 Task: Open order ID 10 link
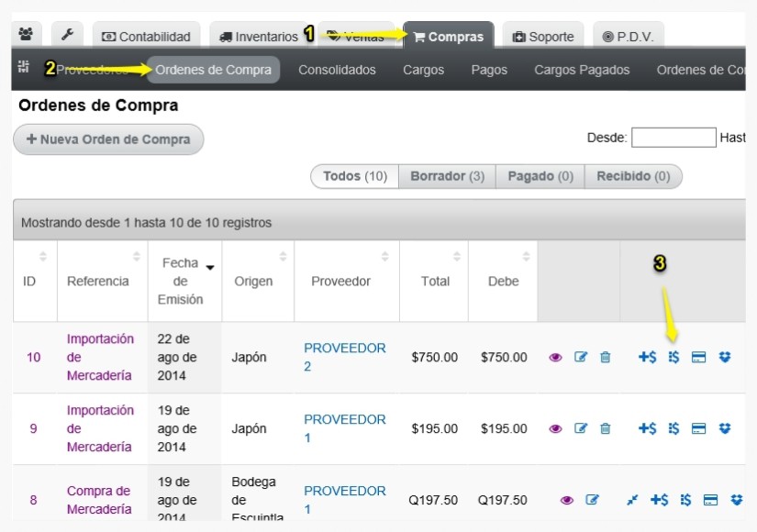tap(33, 357)
